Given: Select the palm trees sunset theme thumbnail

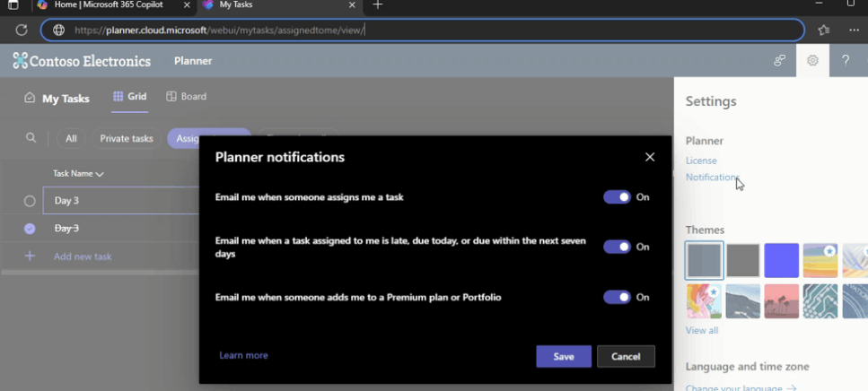Looking at the screenshot, I should 782,301.
